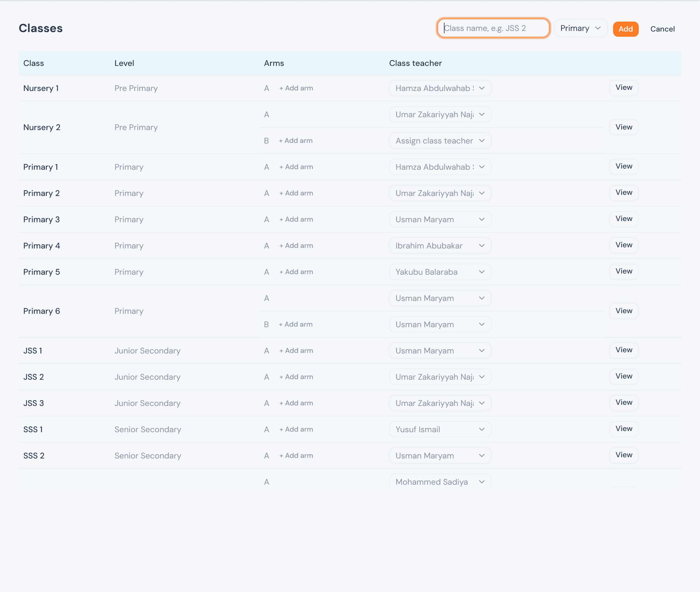Click the Arms column header

(x=274, y=63)
